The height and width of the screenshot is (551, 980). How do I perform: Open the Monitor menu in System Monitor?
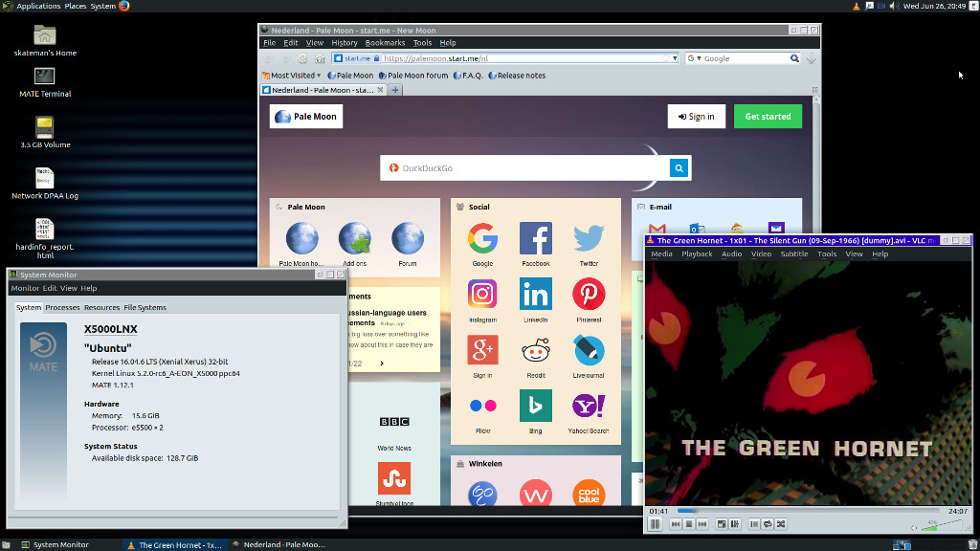pos(25,288)
